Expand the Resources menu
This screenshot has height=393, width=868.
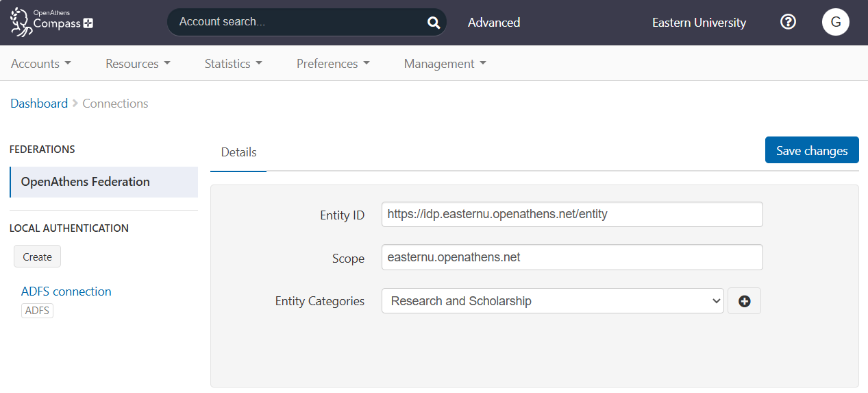pos(138,64)
